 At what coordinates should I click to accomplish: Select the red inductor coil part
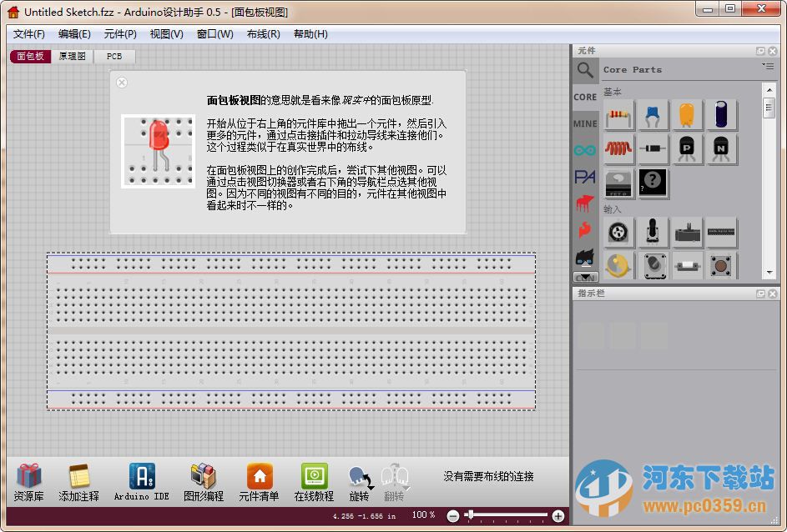tap(619, 149)
